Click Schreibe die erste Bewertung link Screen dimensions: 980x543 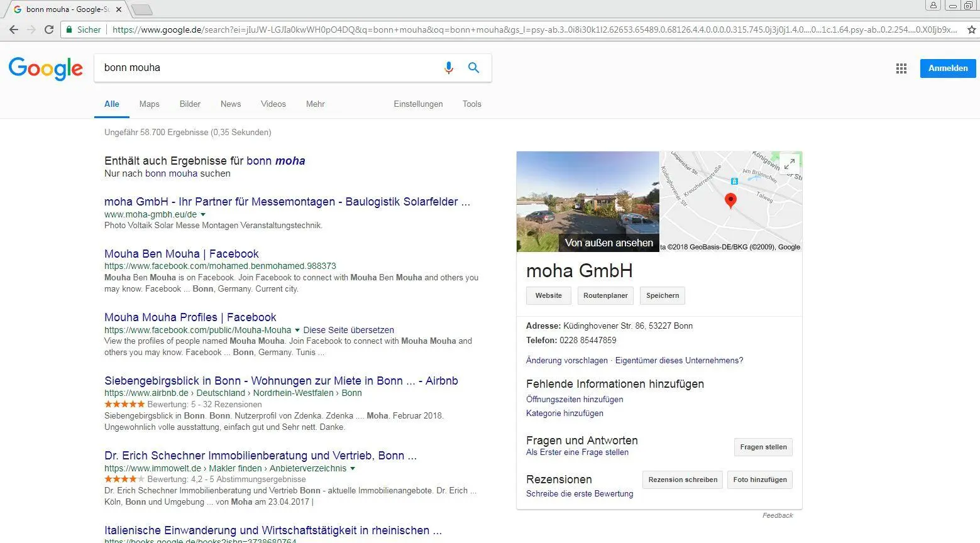click(x=580, y=494)
